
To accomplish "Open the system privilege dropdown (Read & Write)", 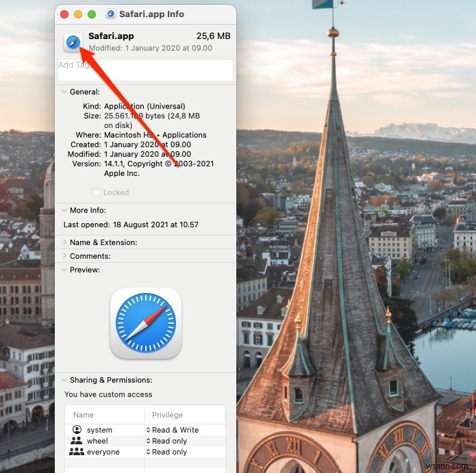I will tap(173, 430).
